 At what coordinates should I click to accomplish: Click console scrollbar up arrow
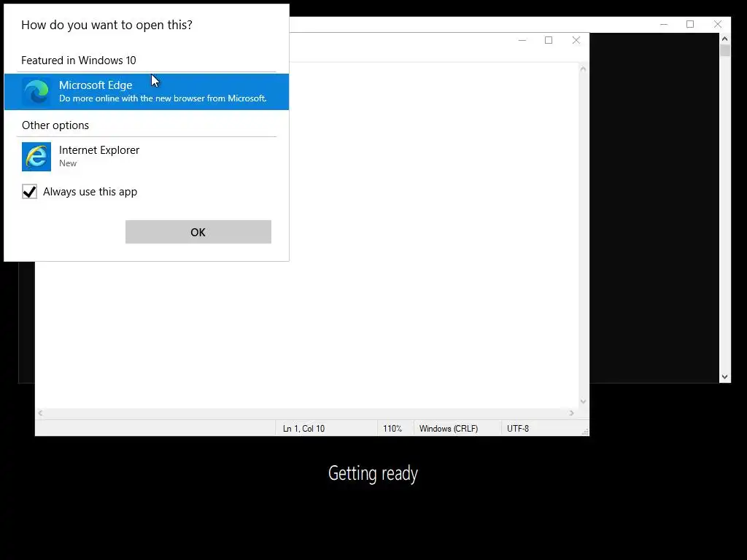(x=724, y=39)
